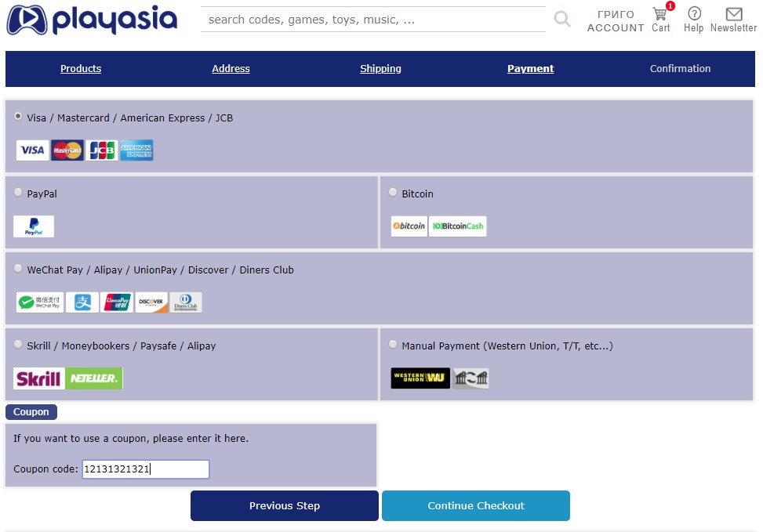This screenshot has height=532, width=763.
Task: Go to the Address step
Action: click(x=231, y=69)
